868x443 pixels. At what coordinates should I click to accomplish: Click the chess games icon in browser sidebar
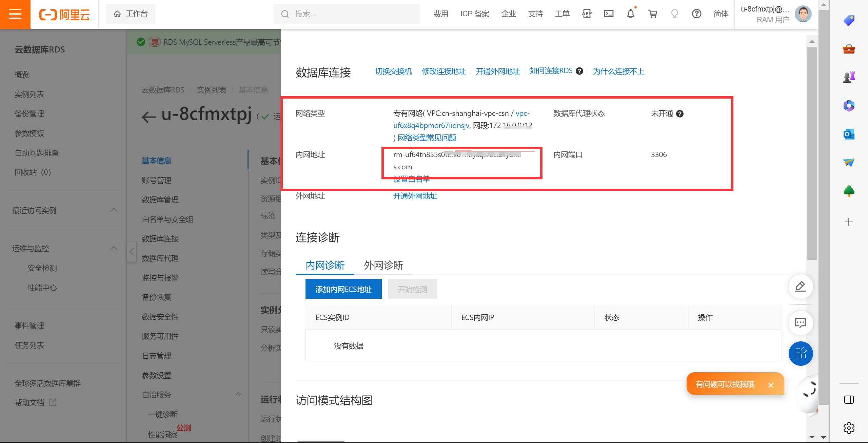pyautogui.click(x=849, y=77)
